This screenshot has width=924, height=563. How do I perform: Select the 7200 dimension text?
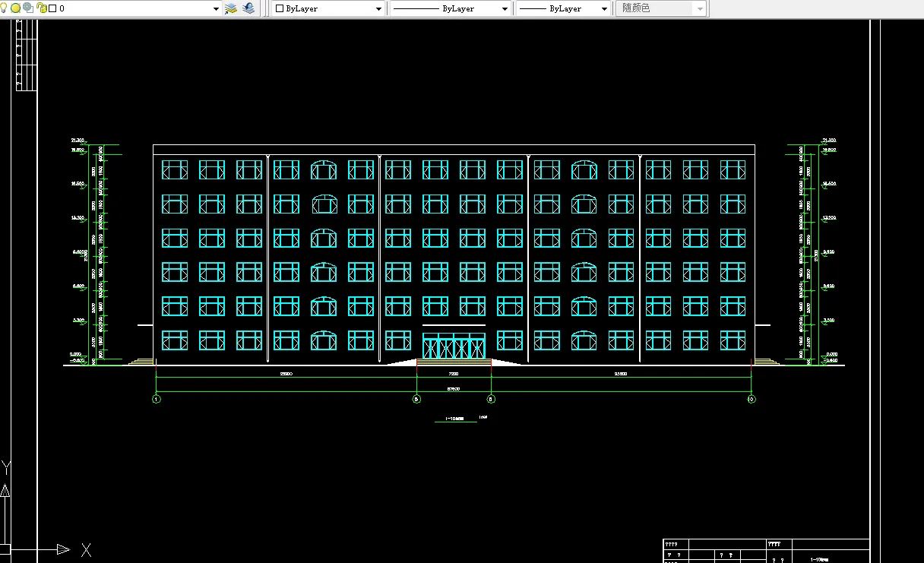click(x=453, y=374)
